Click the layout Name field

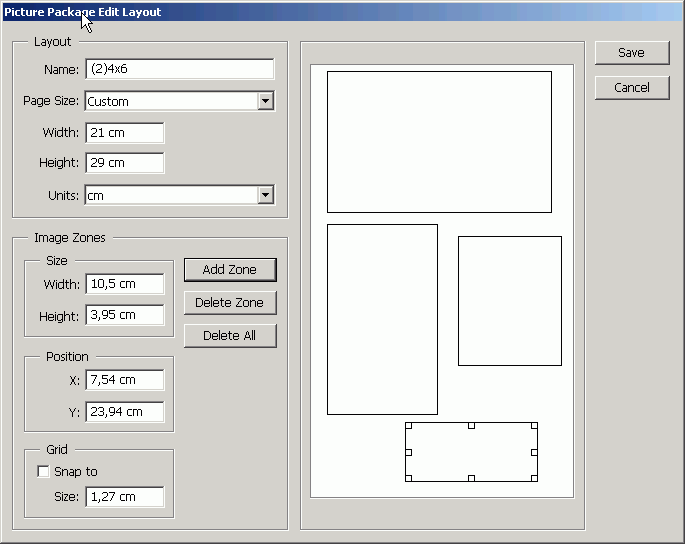pos(180,69)
